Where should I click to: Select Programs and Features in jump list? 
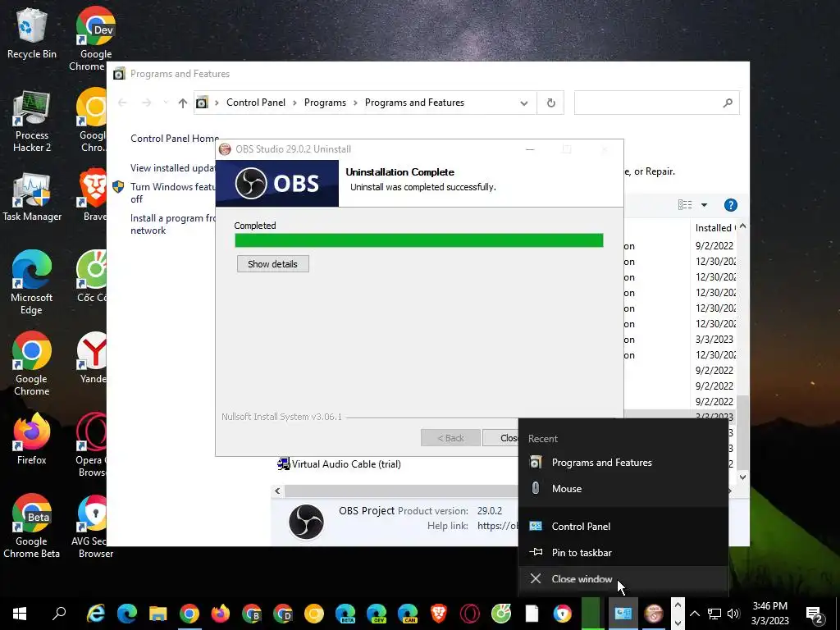point(623,463)
